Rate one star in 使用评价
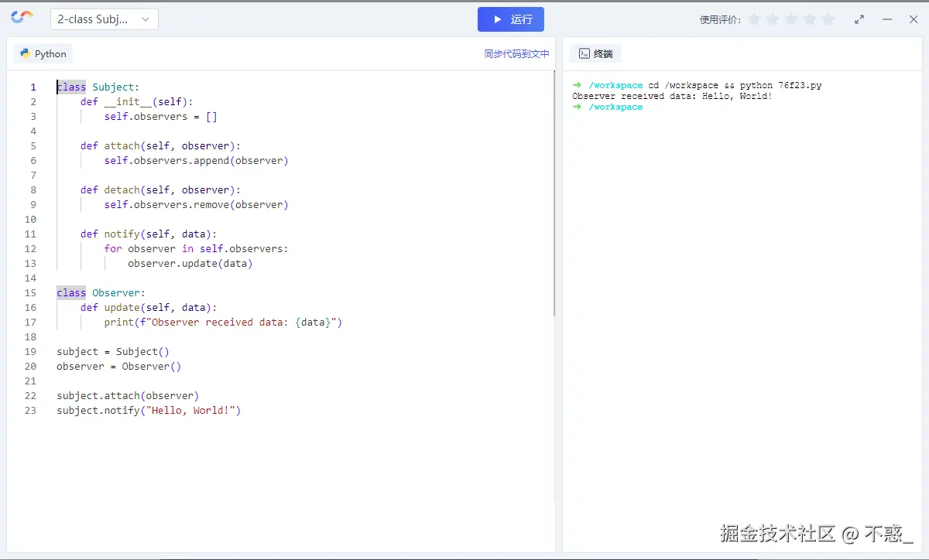929x560 pixels. click(x=754, y=19)
